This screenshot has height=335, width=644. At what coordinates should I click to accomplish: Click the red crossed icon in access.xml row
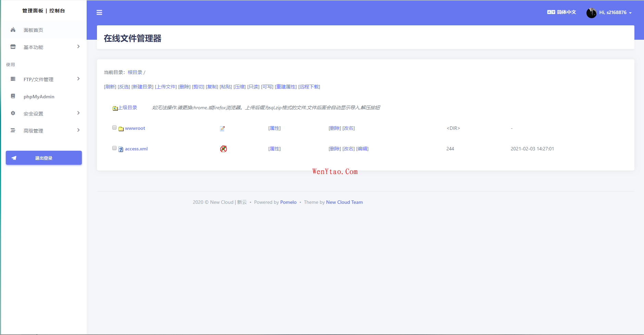[x=223, y=149]
